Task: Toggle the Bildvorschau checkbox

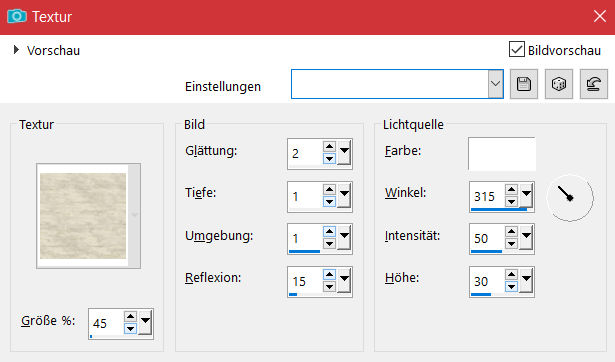Action: (x=517, y=50)
